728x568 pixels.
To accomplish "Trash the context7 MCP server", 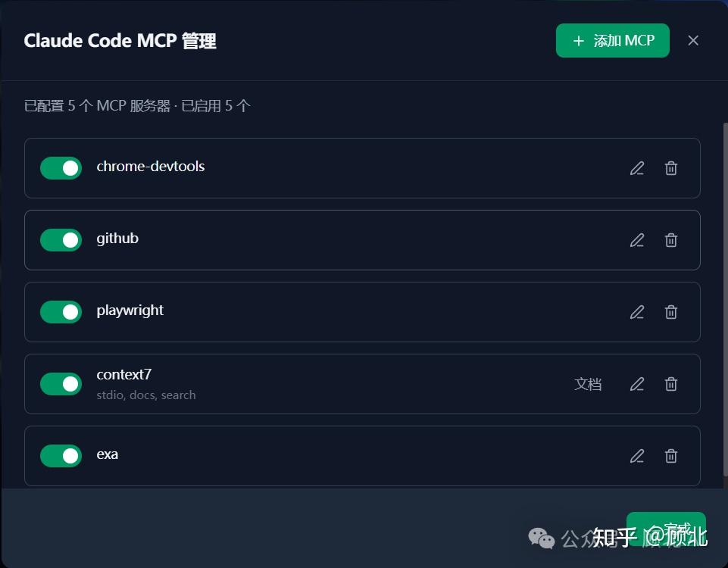I will click(671, 384).
